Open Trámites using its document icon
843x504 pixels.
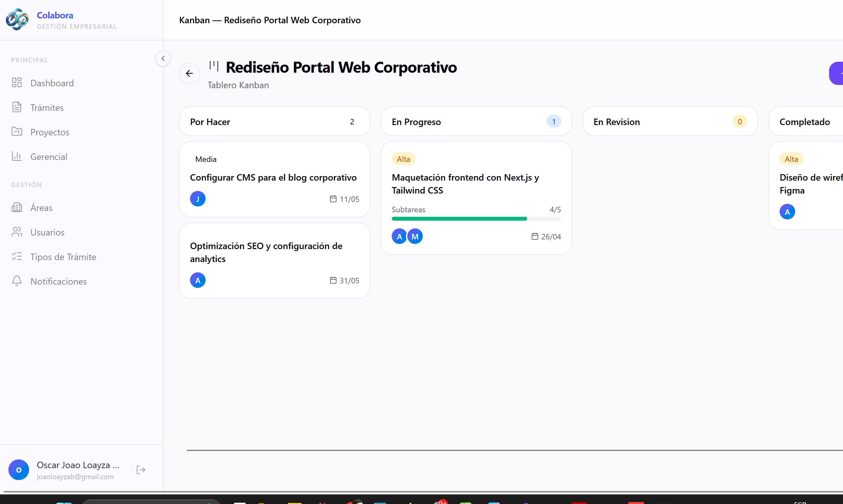17,107
